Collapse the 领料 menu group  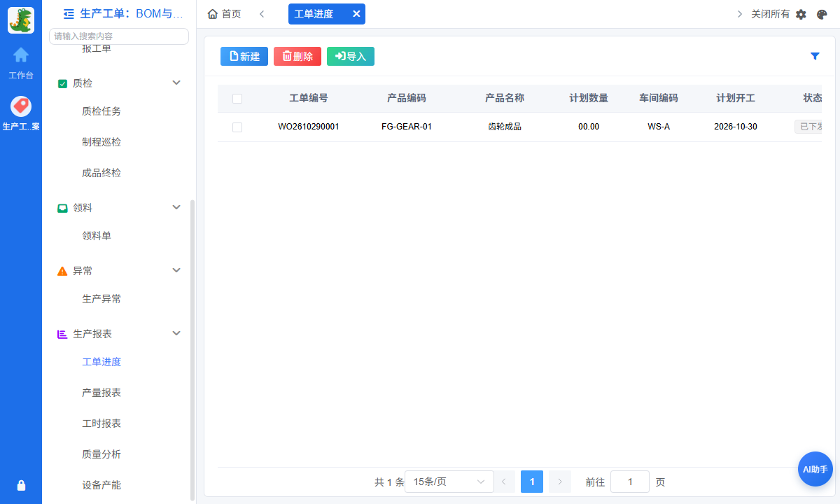coord(176,207)
